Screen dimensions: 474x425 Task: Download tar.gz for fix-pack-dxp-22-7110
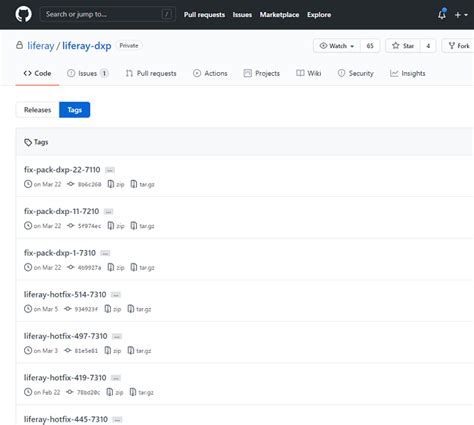[x=142, y=184]
